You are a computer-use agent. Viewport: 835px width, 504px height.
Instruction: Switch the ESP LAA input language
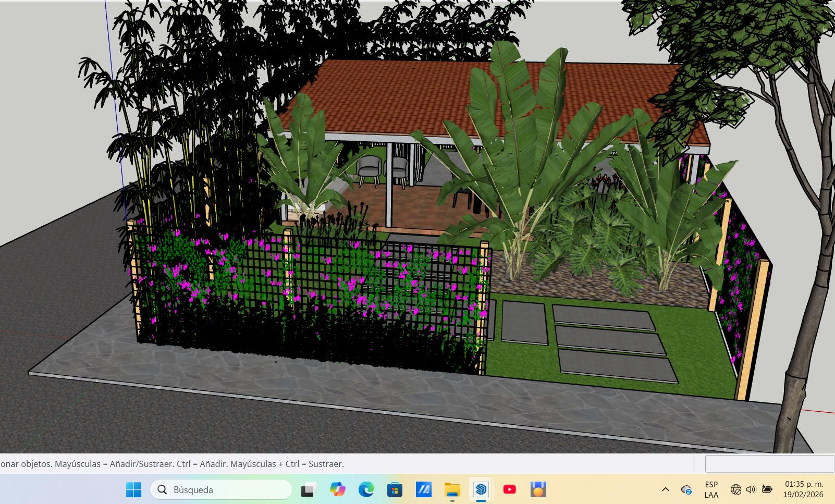coord(711,489)
